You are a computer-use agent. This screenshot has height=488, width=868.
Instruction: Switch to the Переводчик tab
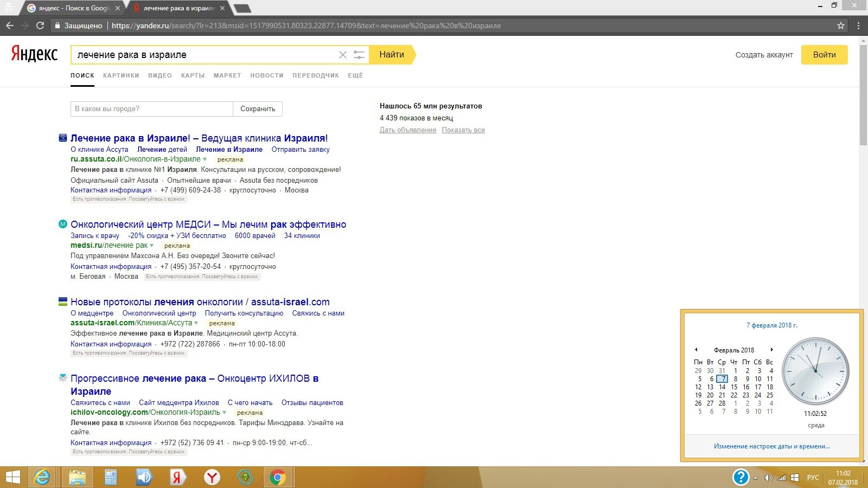tap(316, 75)
